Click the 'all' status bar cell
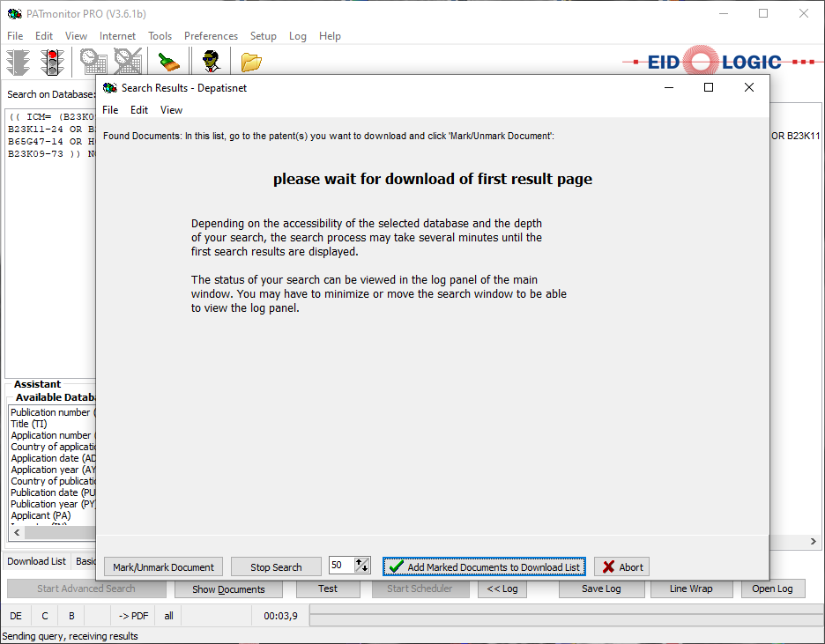Screen dimensions: 825x644 pos(168,616)
